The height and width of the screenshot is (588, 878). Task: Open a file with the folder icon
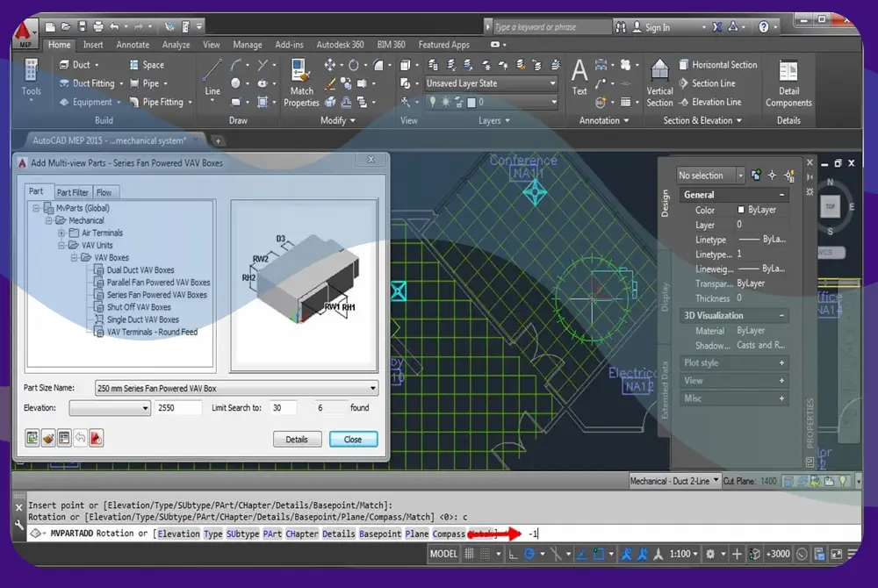[66, 26]
